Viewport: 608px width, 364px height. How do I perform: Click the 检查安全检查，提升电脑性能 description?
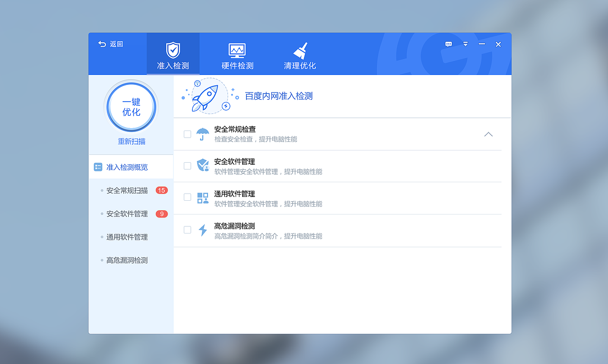pos(256,139)
